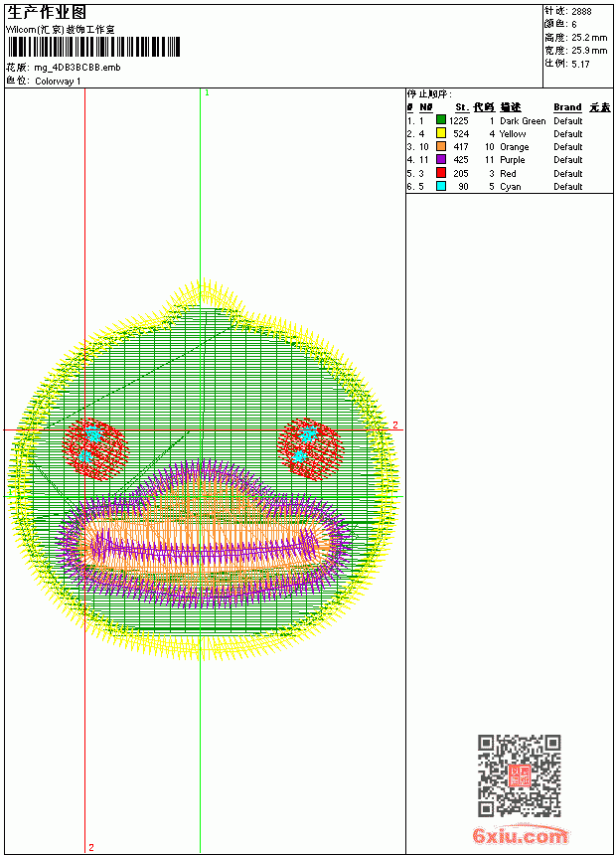Click the left red embroidered eye
Screen dimensions: 616x855
point(95,448)
